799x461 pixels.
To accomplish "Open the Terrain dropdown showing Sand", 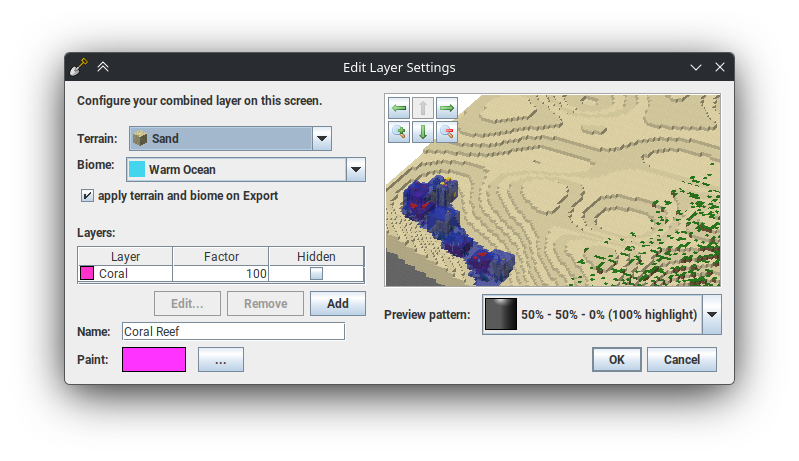I will [322, 138].
